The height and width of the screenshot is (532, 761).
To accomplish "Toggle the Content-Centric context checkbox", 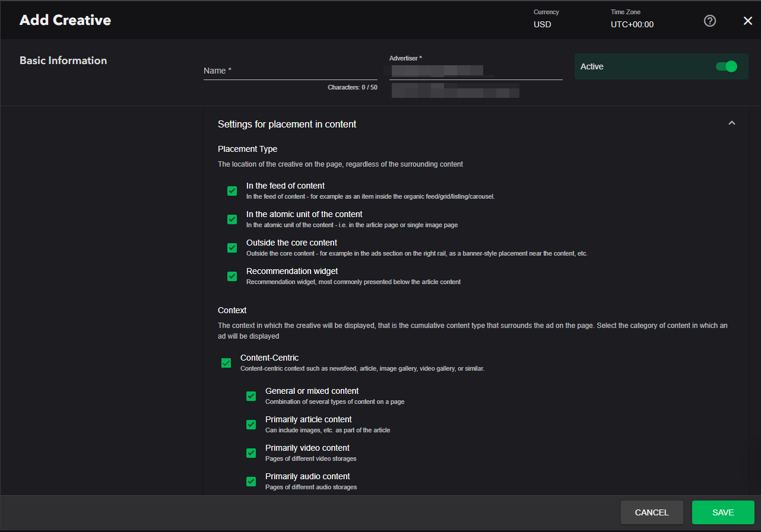I will pos(226,363).
